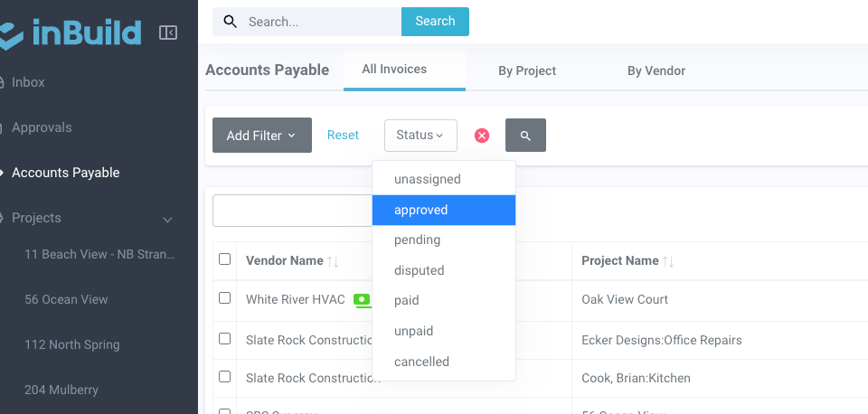
Task: Toggle the select-all checkbox in table header
Action: 225,259
